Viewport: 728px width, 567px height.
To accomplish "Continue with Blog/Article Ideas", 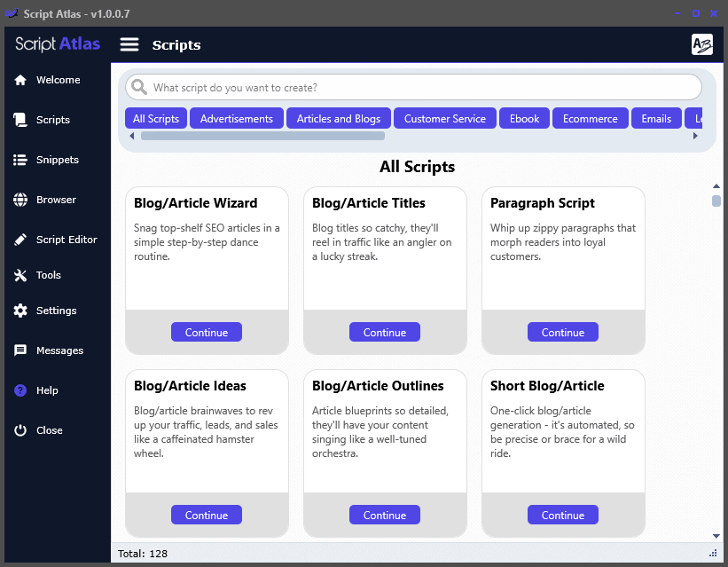I will pos(207,515).
